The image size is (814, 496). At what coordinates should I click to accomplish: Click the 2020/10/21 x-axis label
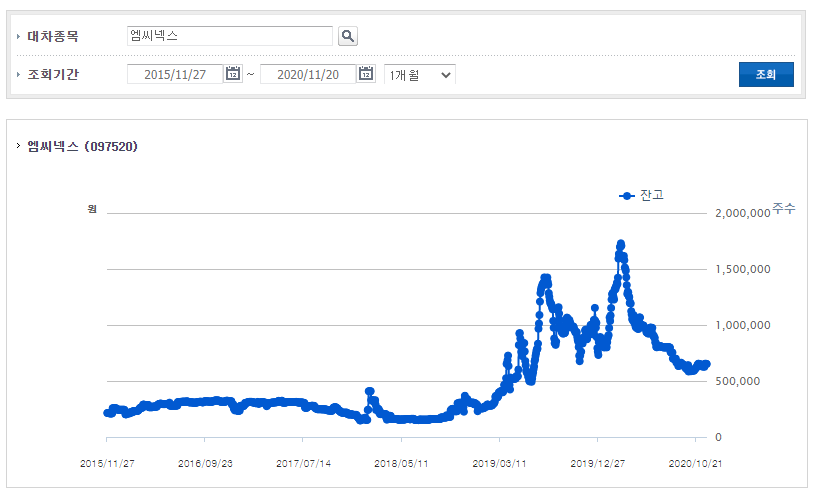695,463
